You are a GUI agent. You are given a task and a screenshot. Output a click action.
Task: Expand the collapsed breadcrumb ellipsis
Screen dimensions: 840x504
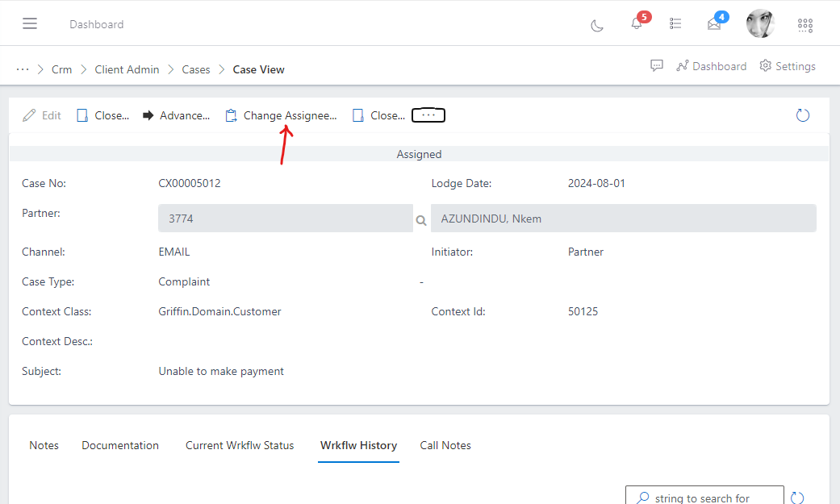click(23, 69)
